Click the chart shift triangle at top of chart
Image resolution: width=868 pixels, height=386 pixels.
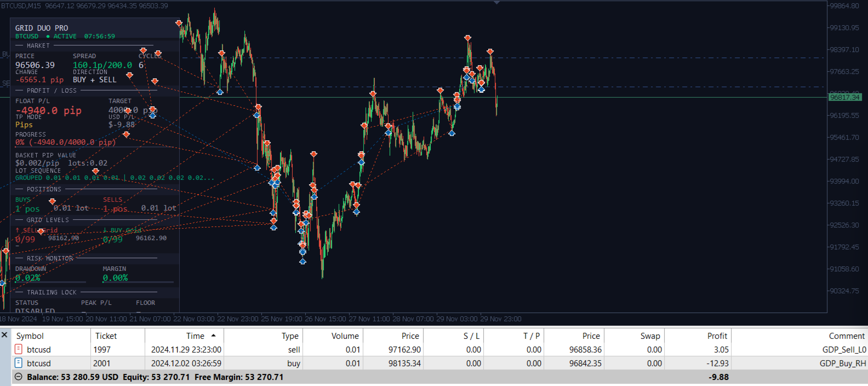[x=496, y=2]
